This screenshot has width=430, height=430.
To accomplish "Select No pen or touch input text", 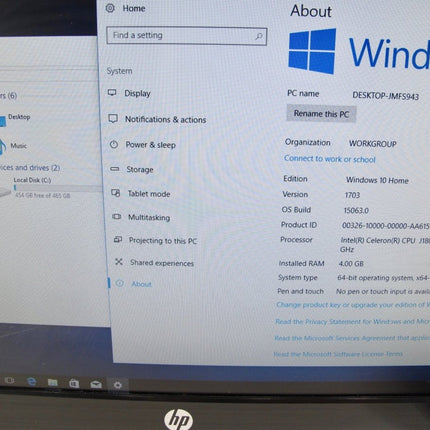I will [x=383, y=292].
